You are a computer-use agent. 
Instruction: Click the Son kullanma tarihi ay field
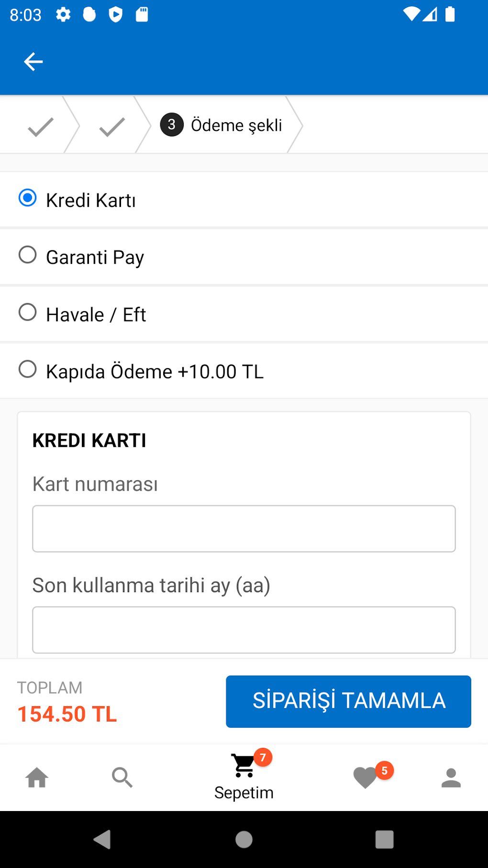[x=244, y=630]
